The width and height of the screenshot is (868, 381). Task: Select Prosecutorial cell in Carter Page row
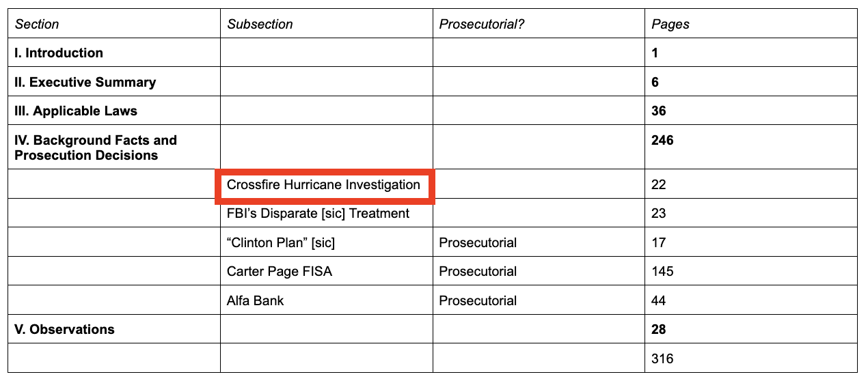[x=539, y=271]
